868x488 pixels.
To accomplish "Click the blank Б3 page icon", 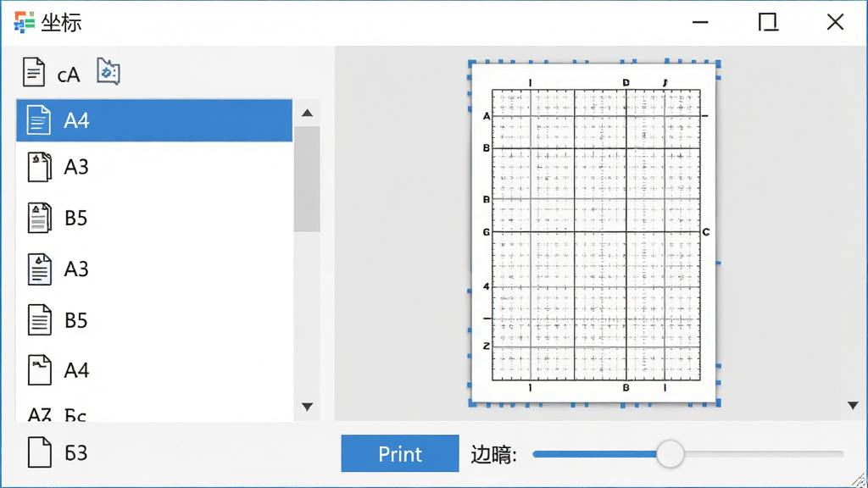I will [x=39, y=452].
